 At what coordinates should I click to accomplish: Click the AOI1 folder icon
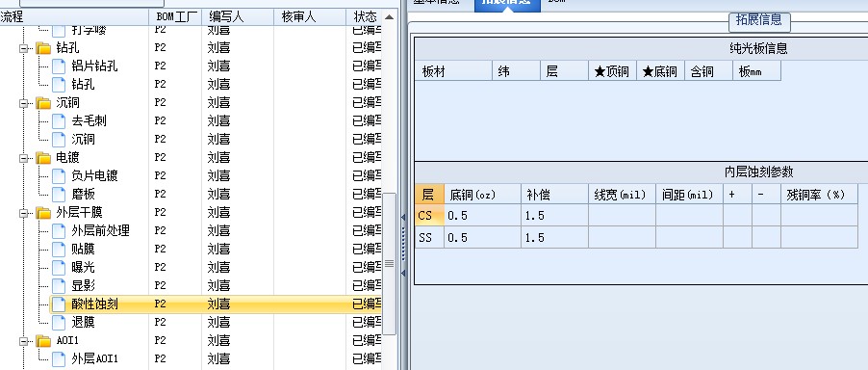43,341
